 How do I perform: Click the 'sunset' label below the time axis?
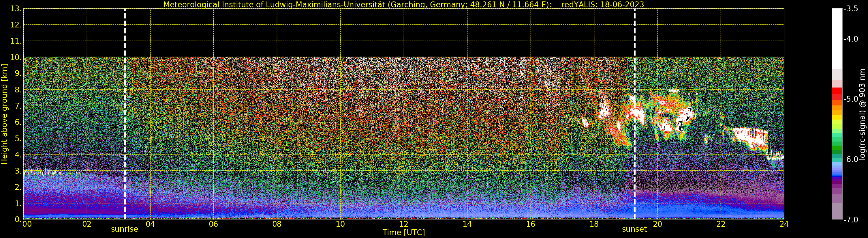[634, 229]
